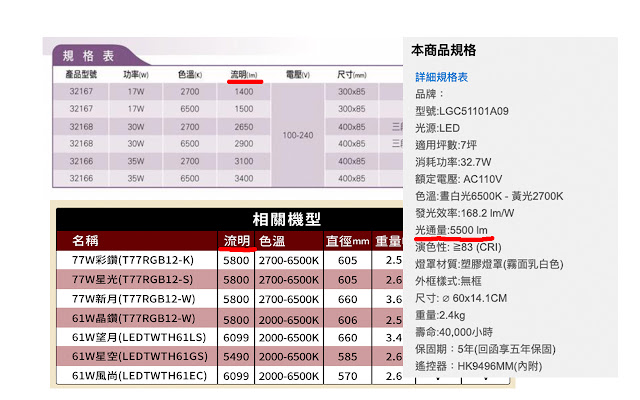The image size is (640, 400).
Task: Click the 規格表 tab title
Action: click(89, 56)
